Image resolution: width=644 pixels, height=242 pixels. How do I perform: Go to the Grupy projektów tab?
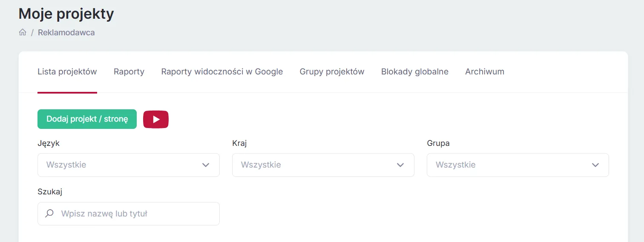(332, 72)
